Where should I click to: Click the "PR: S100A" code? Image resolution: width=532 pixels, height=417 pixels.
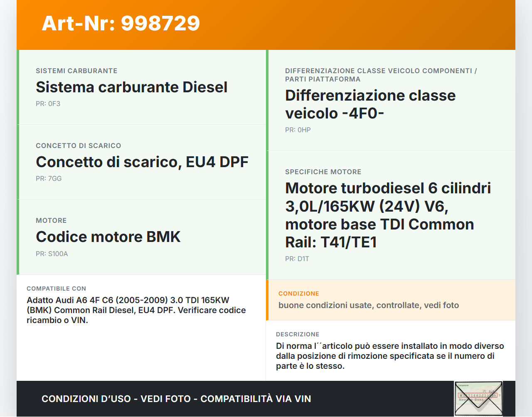[x=52, y=254]
